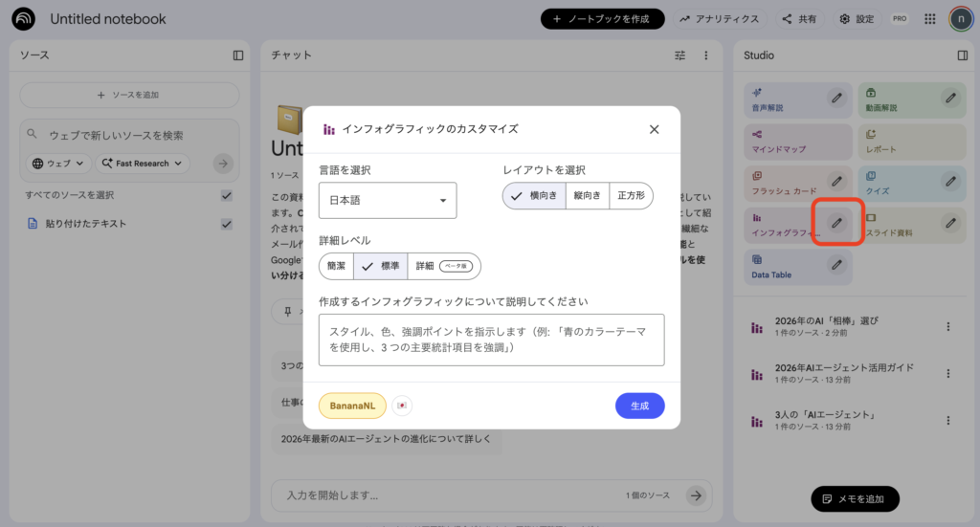
Task: Toggle すべてのソースを選択 checkbox
Action: tap(227, 195)
